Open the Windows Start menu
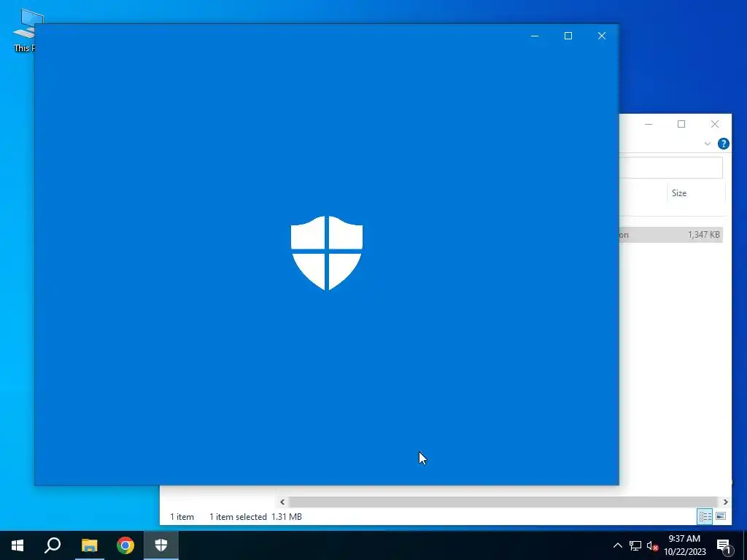Image resolution: width=747 pixels, height=560 pixels. point(18,545)
